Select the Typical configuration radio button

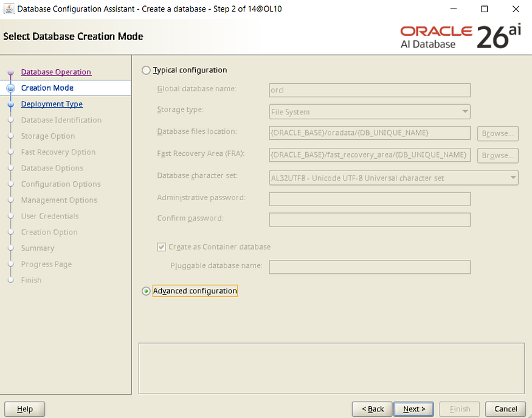146,71
